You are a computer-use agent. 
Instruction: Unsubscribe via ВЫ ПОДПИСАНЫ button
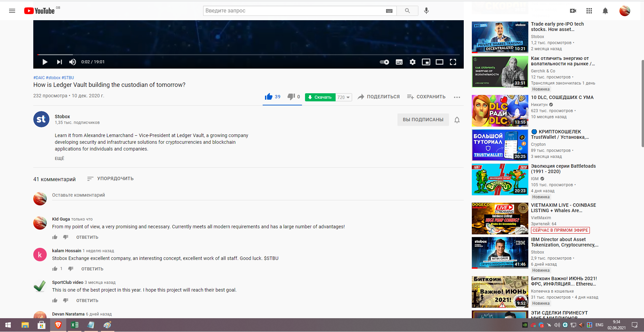[423, 120]
